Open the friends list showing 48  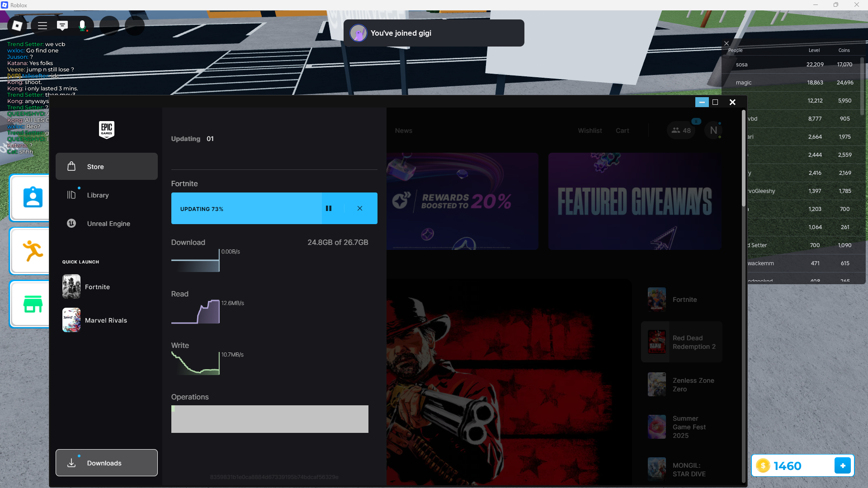pos(681,131)
